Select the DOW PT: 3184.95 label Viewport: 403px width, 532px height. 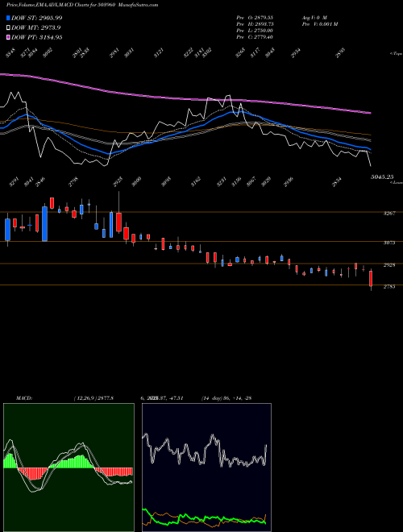coord(36,37)
